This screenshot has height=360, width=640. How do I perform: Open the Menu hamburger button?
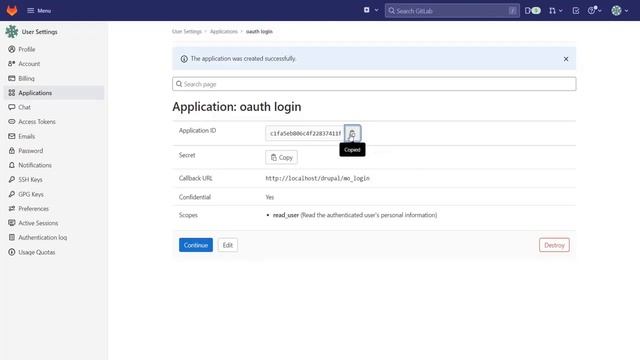pos(39,11)
